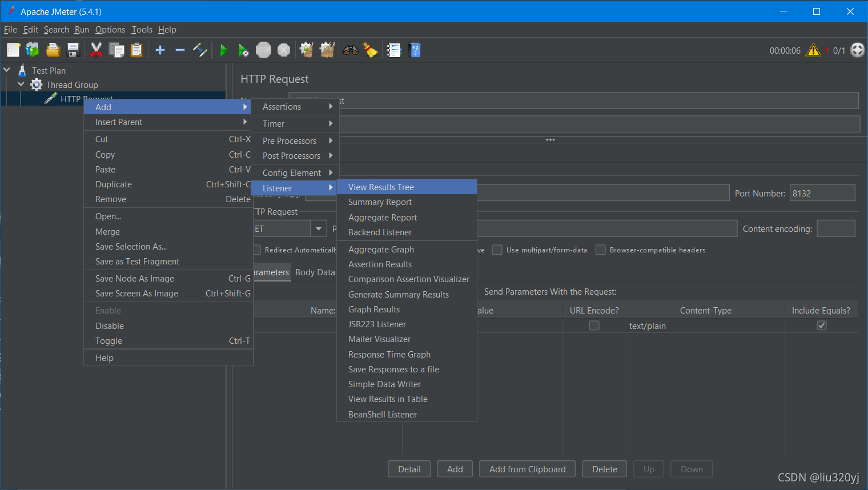Image resolution: width=868 pixels, height=490 pixels.
Task: Select Remove in the context menu
Action: coord(167,199)
